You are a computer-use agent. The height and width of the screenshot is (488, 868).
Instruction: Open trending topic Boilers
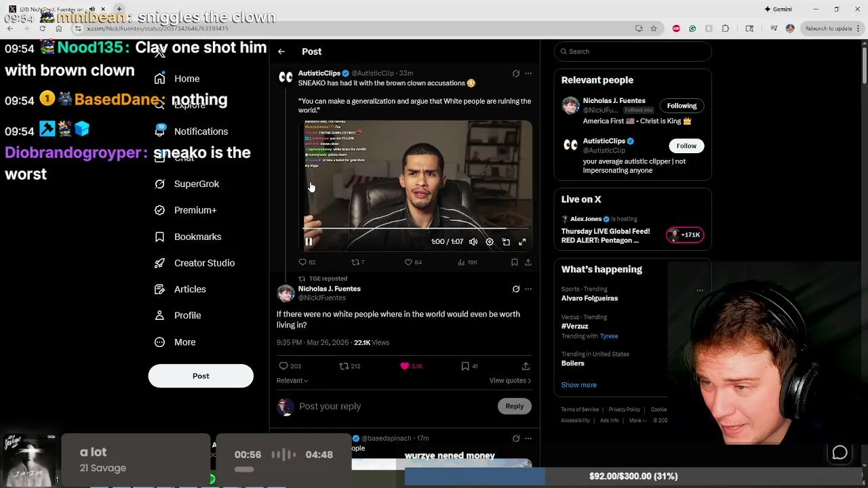[x=573, y=363]
